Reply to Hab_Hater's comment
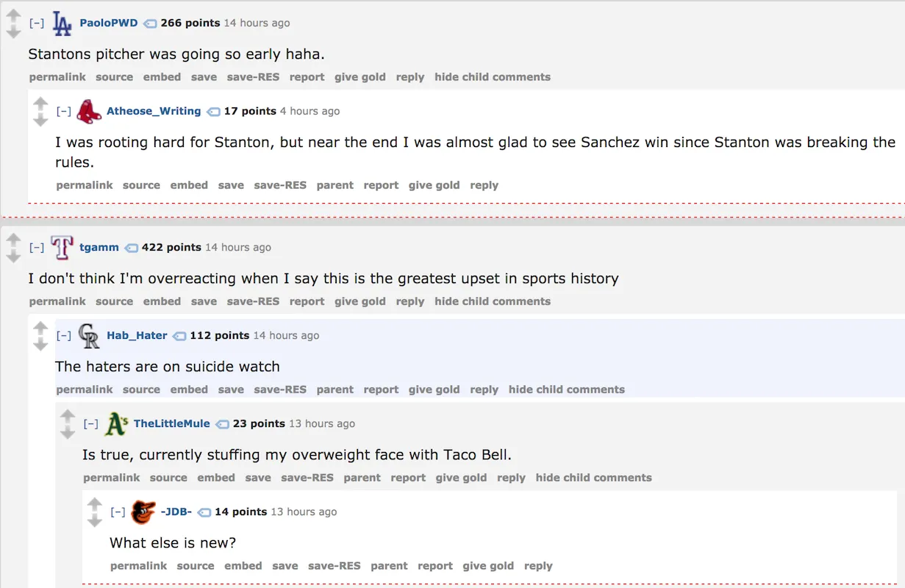The width and height of the screenshot is (905, 588). (484, 390)
